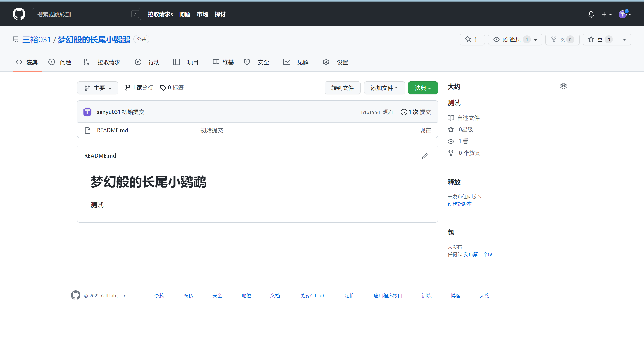The image size is (644, 348).
Task: Open 探讨 in top navigation
Action: (x=220, y=14)
